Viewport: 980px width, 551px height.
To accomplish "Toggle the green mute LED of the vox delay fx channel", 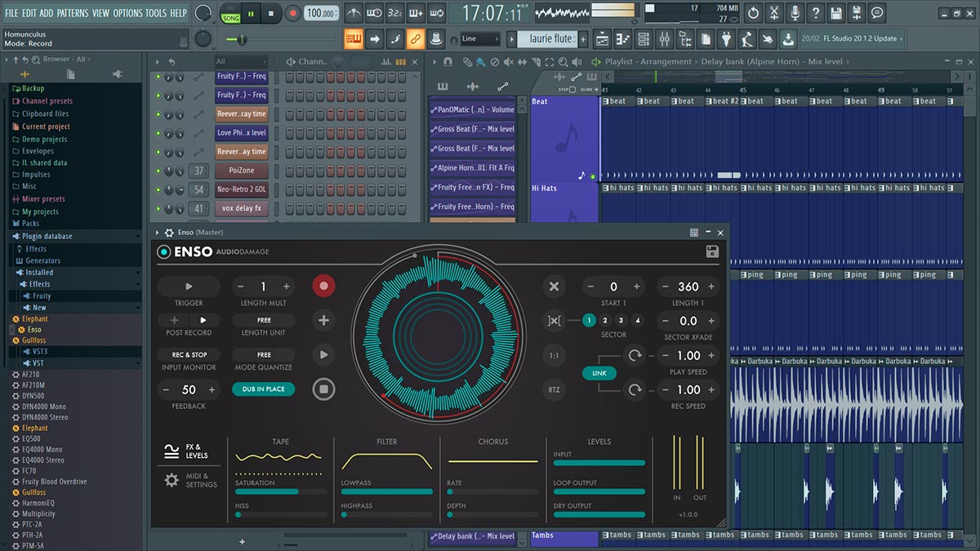I will (x=158, y=208).
